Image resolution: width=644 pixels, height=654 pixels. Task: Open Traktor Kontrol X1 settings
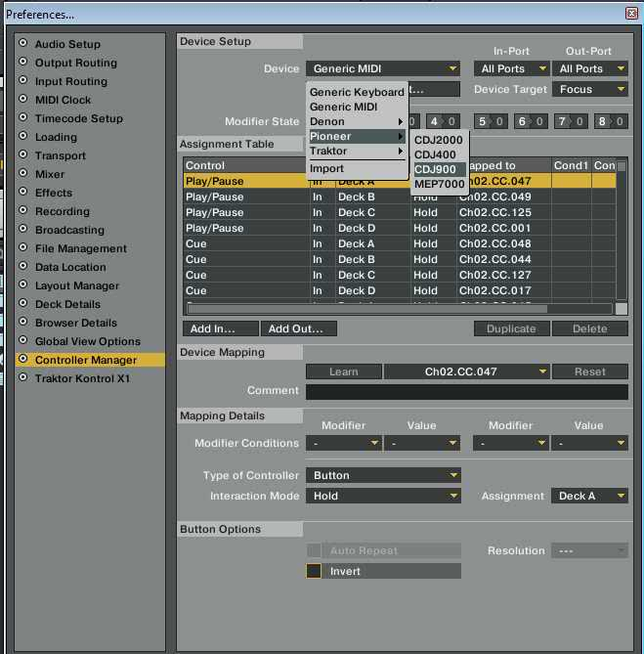click(x=82, y=378)
